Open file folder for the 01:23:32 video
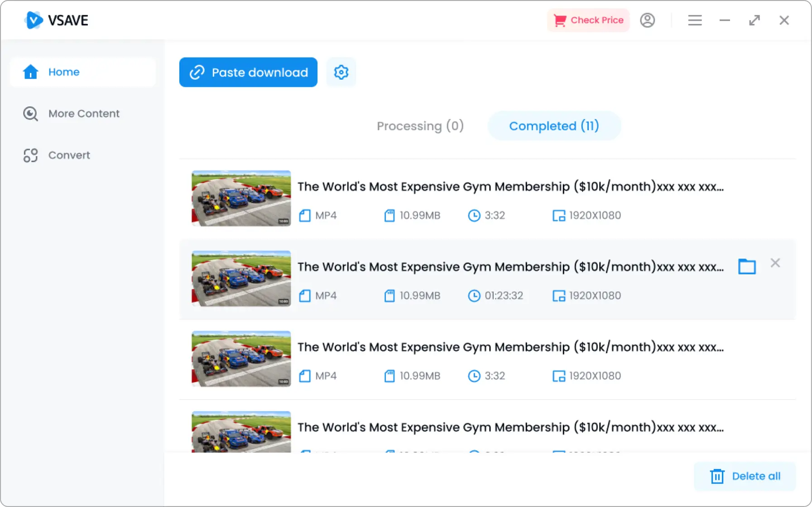812x507 pixels. (747, 266)
